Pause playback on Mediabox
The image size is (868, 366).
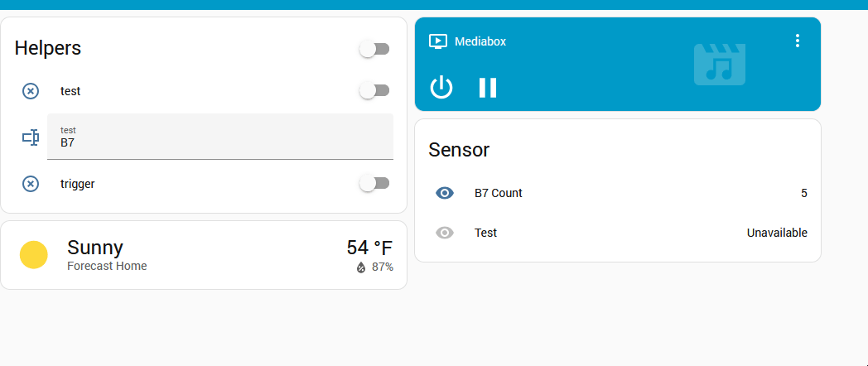[488, 87]
